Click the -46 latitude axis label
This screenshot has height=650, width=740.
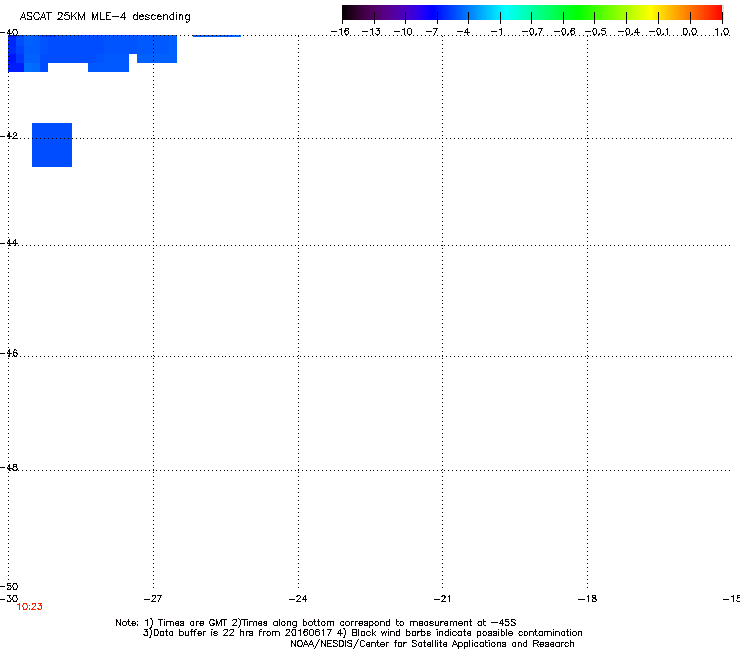9,353
